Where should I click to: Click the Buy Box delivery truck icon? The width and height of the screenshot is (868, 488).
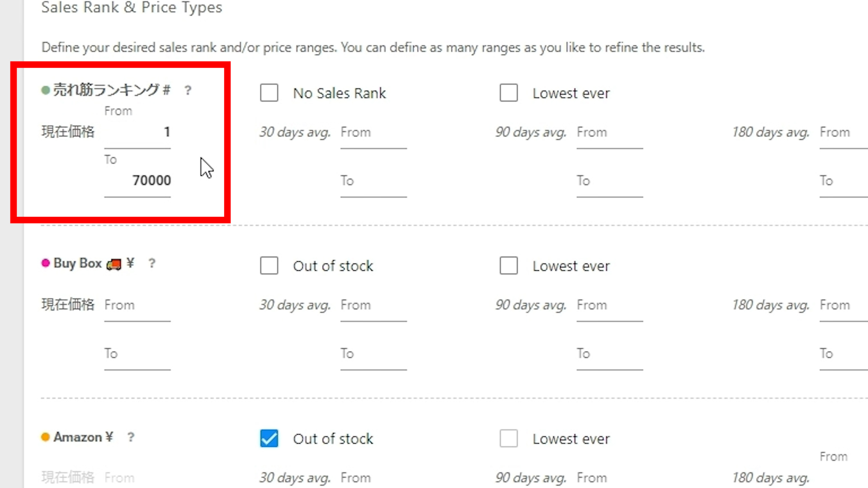113,264
